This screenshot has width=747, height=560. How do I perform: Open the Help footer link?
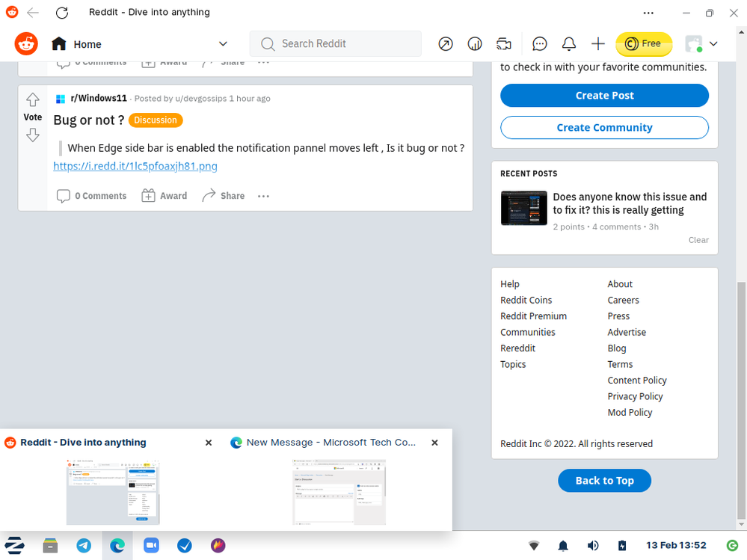point(510,284)
